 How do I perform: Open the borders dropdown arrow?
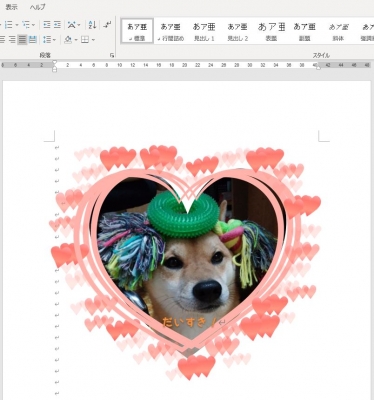pyautogui.click(x=93, y=40)
